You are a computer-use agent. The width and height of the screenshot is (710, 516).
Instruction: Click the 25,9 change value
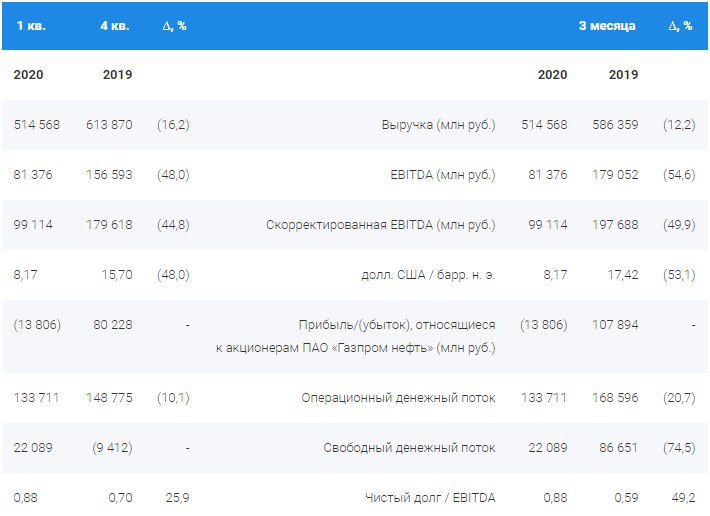(x=178, y=498)
